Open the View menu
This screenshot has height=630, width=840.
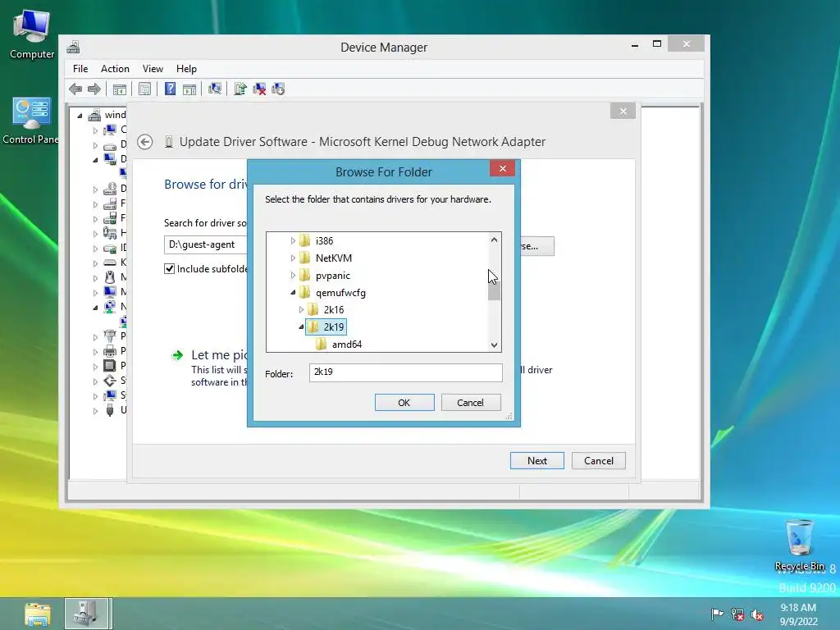pyautogui.click(x=153, y=69)
